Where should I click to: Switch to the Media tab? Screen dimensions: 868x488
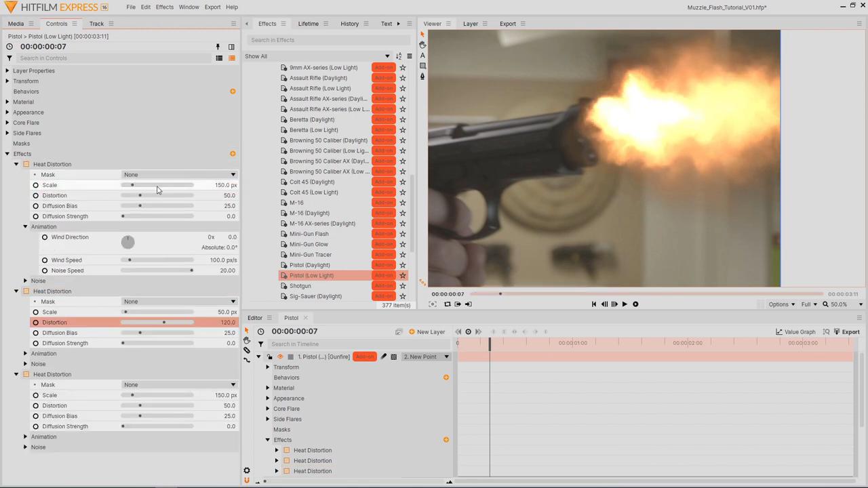(16, 24)
